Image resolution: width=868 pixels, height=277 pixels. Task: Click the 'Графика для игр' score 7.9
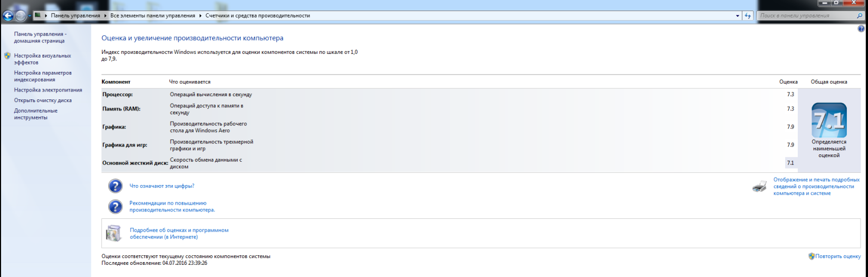tap(790, 145)
